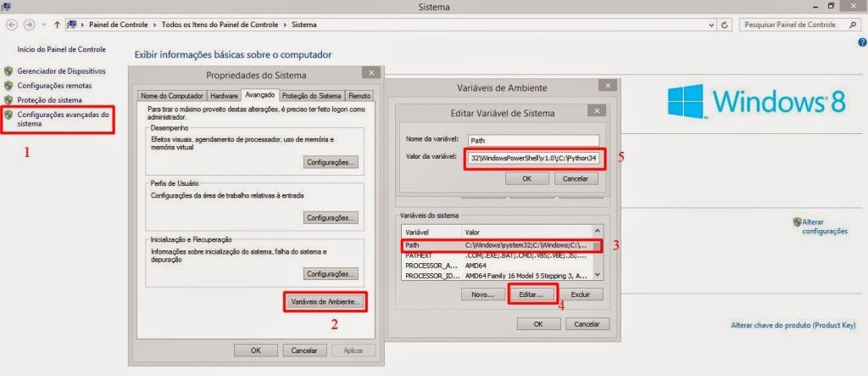The width and height of the screenshot is (868, 376).
Task: Refresh the Control Panel address bar
Action: coord(726,25)
